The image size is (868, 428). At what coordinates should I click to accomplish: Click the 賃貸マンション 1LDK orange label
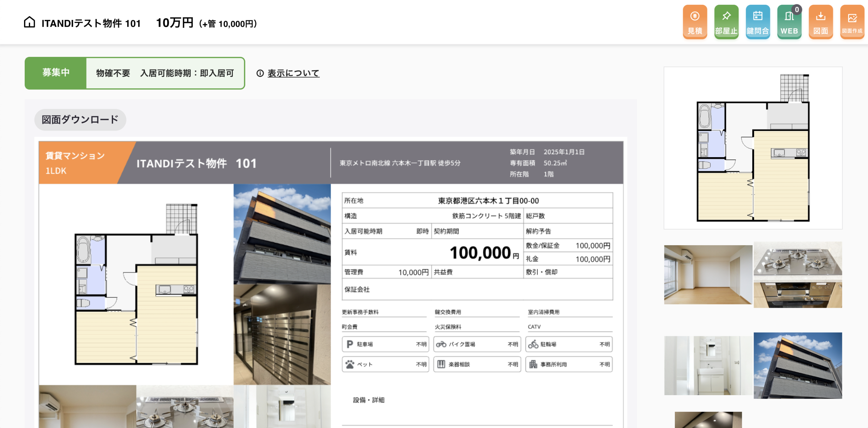click(x=75, y=163)
